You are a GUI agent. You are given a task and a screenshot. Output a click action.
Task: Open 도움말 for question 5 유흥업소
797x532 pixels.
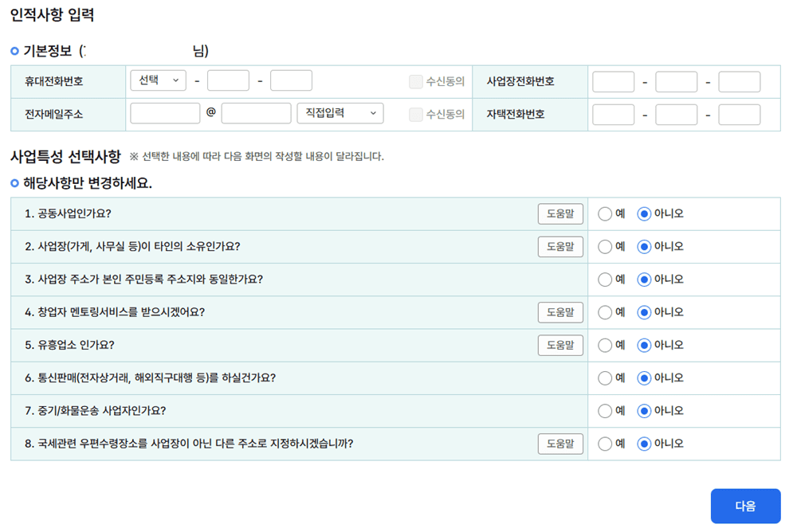560,345
